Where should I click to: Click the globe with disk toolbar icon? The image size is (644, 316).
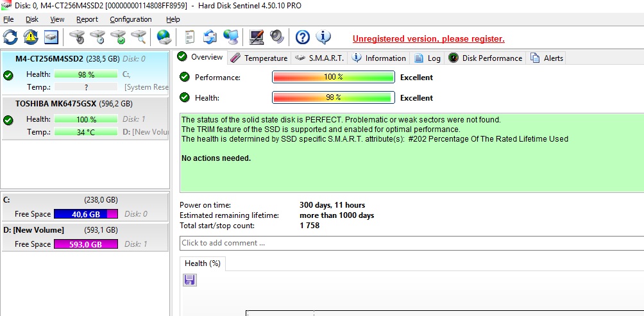164,37
